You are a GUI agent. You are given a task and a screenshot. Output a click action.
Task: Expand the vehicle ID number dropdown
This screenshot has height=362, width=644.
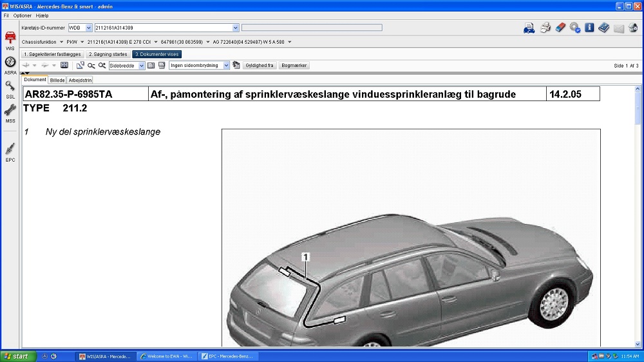tap(235, 28)
